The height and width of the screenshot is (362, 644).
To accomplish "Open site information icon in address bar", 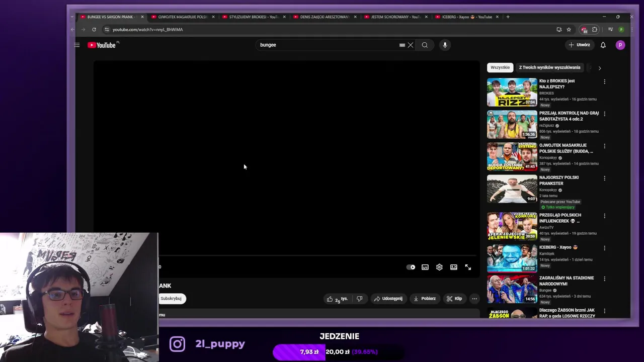I will 106,29.
